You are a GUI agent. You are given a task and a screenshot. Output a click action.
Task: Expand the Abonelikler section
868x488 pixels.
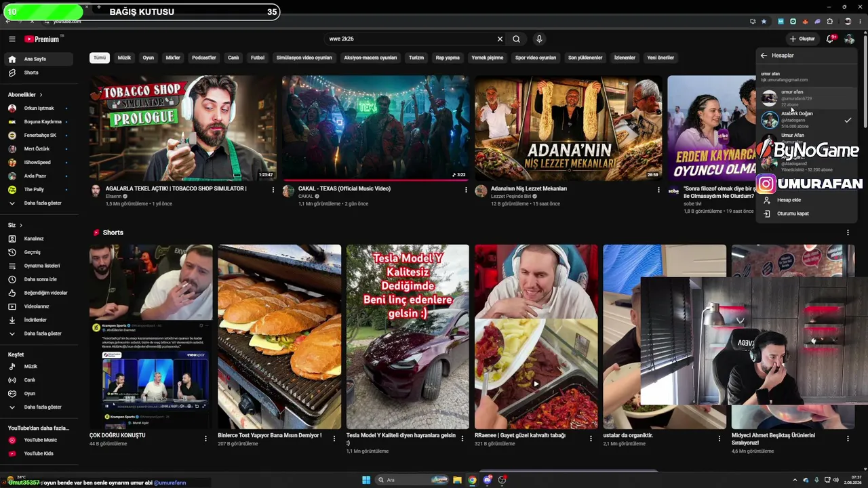tap(25, 95)
